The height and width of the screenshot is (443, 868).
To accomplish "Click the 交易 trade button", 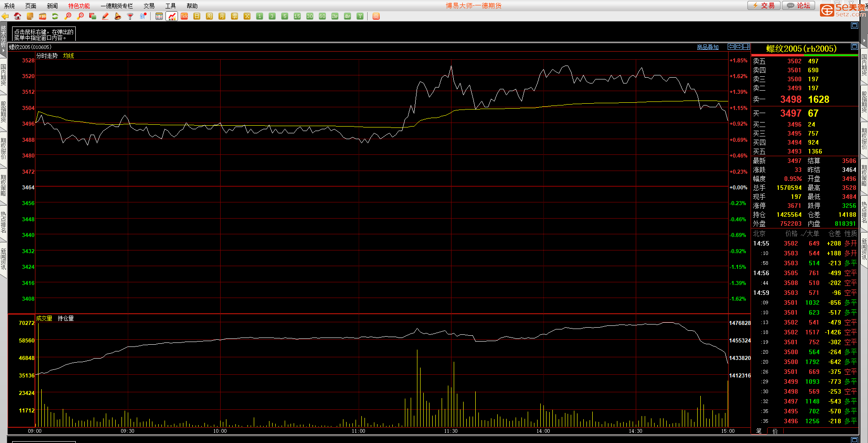I will click(x=764, y=5).
